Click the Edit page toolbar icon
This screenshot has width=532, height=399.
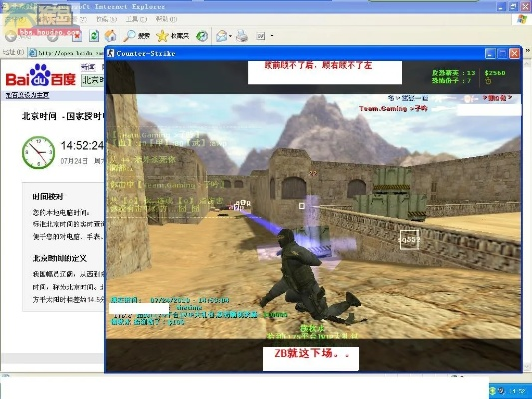tap(261, 36)
